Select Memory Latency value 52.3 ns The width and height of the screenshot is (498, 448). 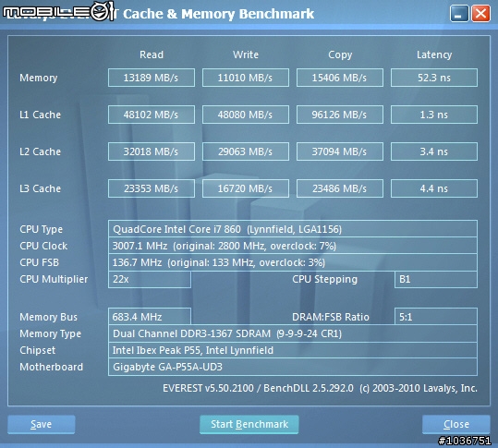tap(434, 78)
